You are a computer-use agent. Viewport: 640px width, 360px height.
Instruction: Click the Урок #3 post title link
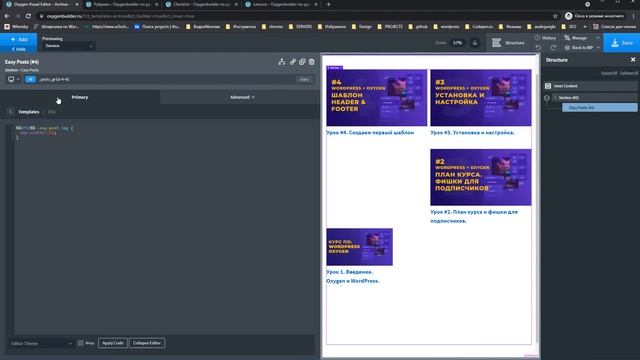click(472, 133)
